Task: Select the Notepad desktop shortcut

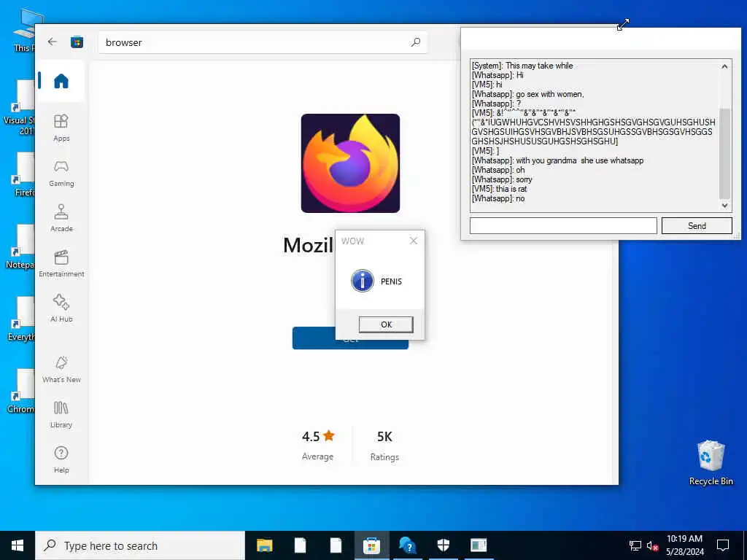Action: click(20, 246)
